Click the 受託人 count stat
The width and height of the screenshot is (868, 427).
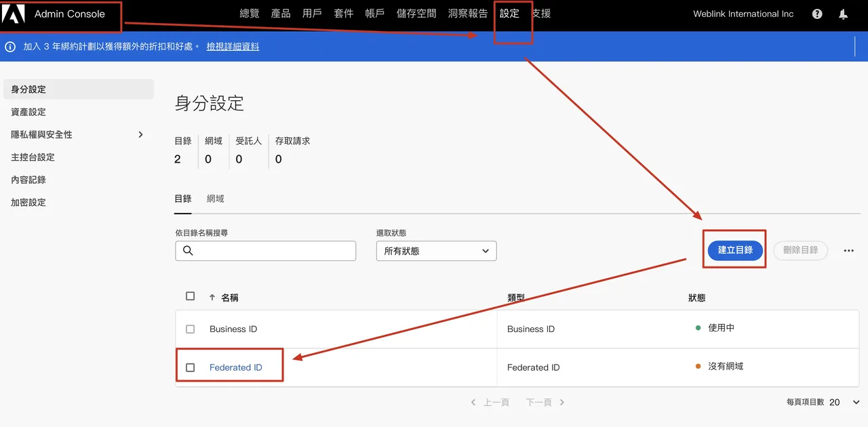tap(249, 150)
